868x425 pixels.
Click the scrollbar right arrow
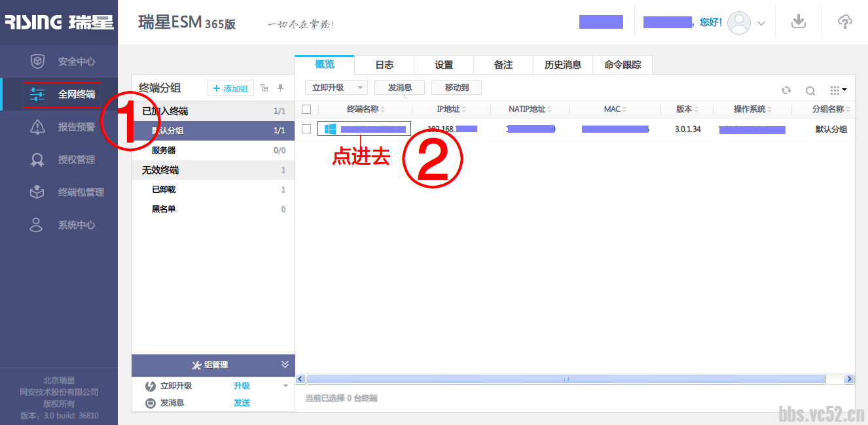(849, 379)
